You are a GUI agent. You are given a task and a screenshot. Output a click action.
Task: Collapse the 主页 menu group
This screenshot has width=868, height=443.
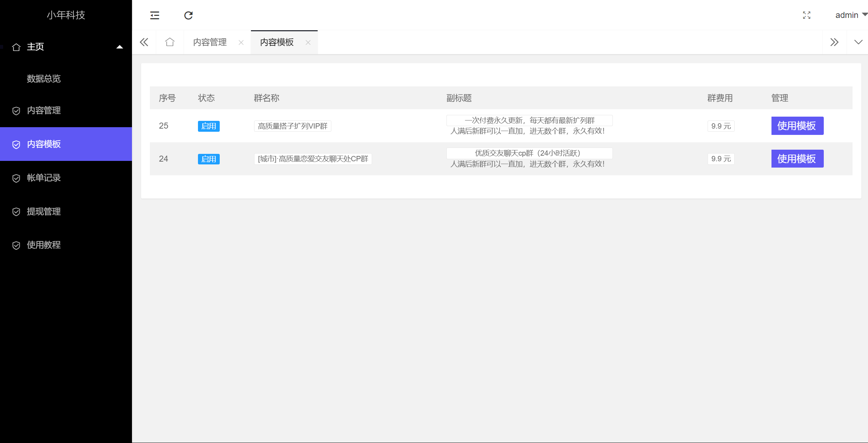click(x=119, y=46)
